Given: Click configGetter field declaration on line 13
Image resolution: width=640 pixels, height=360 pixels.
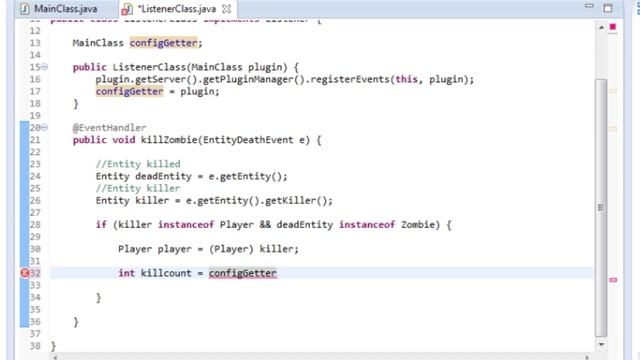Looking at the screenshot, I should (164, 43).
